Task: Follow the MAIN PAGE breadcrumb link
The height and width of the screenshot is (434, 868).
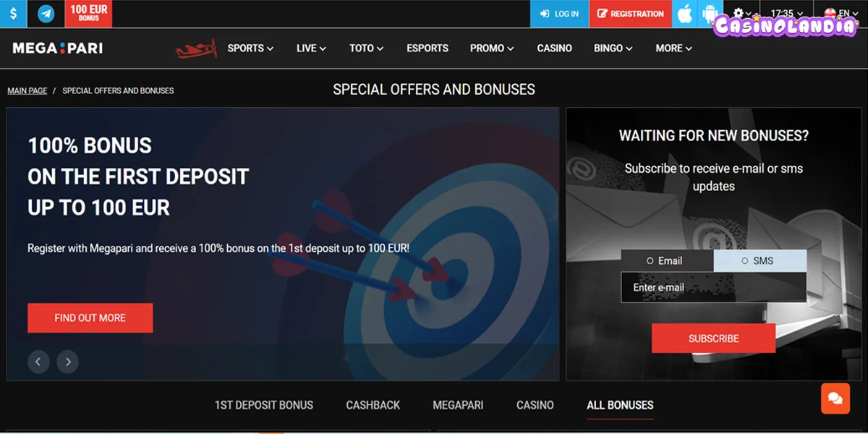Action: click(x=27, y=91)
